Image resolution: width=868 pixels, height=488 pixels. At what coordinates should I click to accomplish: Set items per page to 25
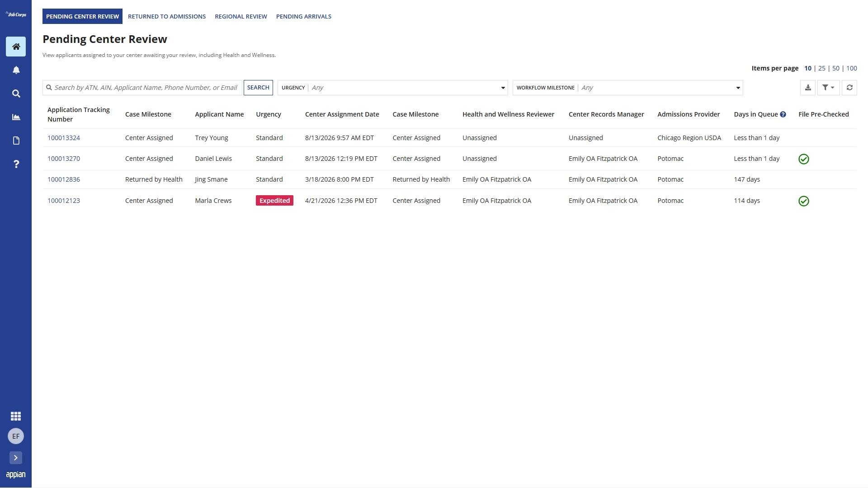click(x=822, y=68)
